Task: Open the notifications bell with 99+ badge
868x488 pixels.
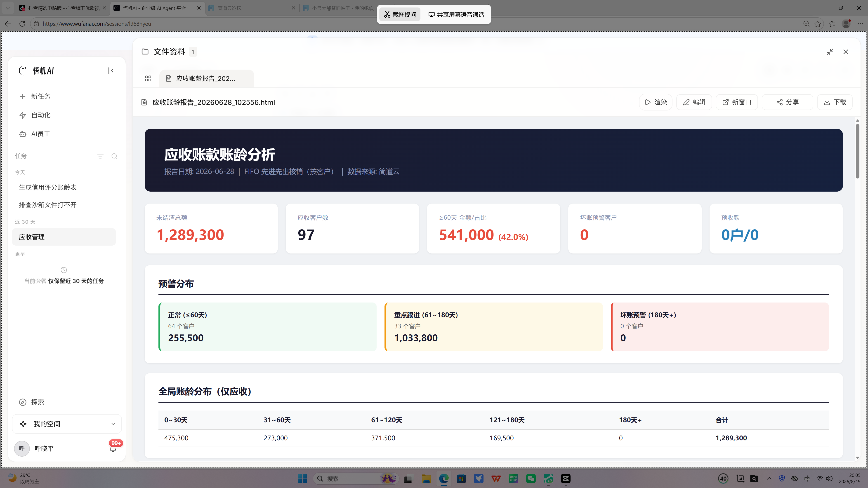Action: click(x=113, y=449)
